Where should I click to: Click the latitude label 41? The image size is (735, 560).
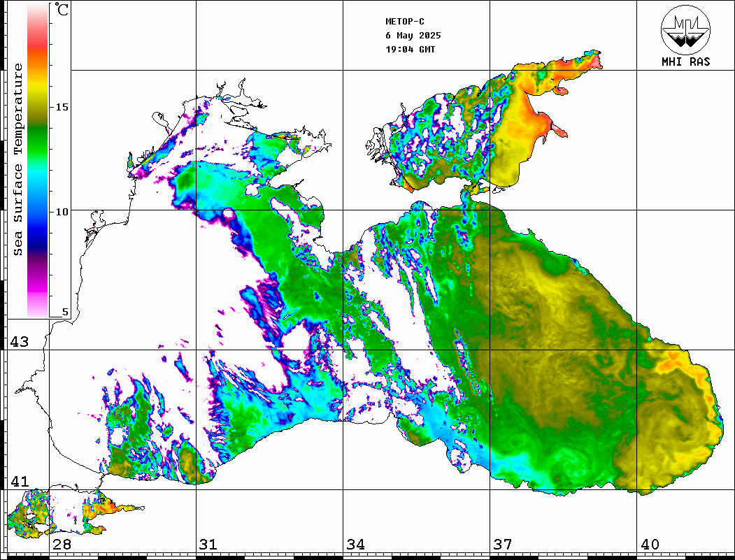tap(19, 481)
